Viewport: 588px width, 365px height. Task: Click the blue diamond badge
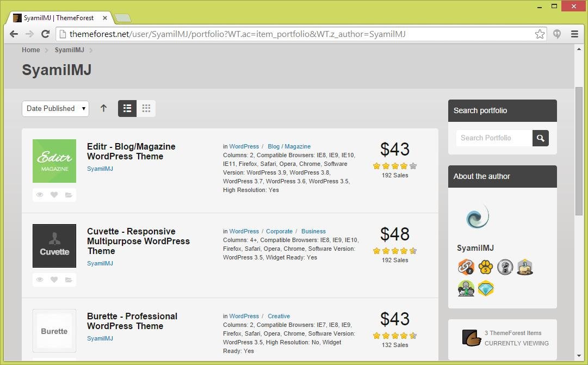pos(486,288)
